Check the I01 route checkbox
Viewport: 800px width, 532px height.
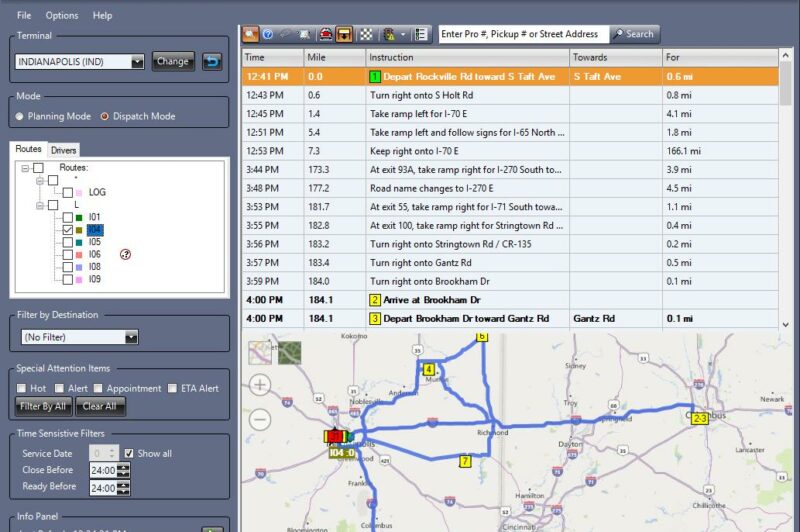(67, 217)
